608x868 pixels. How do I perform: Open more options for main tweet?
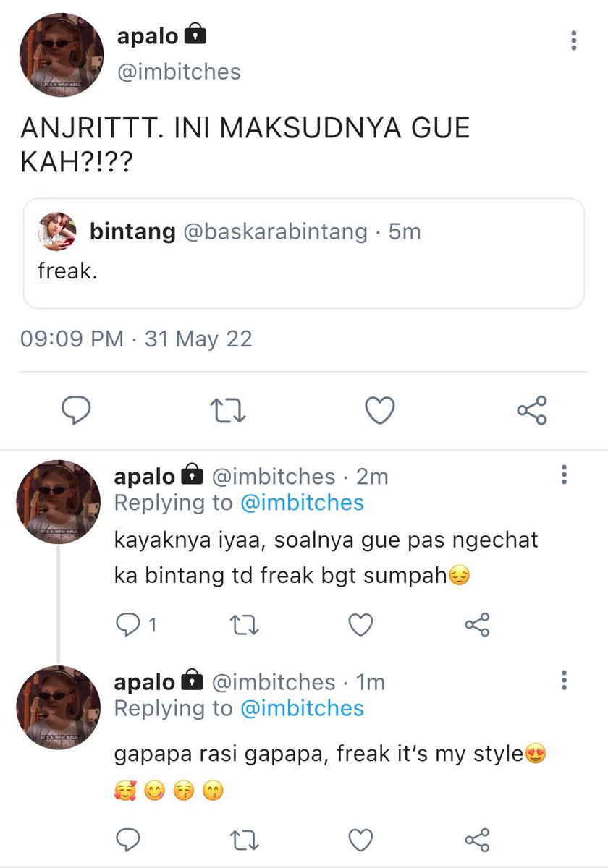click(574, 41)
